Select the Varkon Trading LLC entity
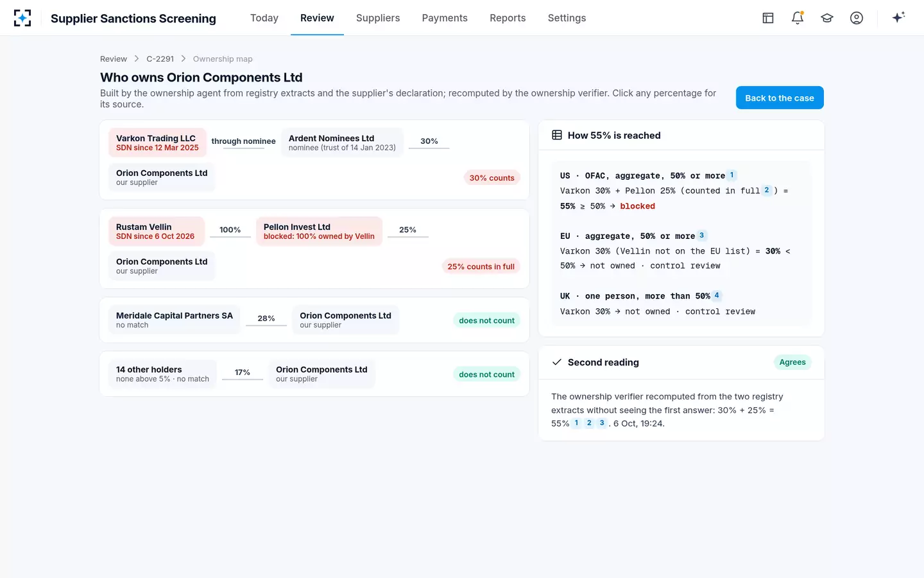Image resolution: width=924 pixels, height=578 pixels. click(157, 143)
